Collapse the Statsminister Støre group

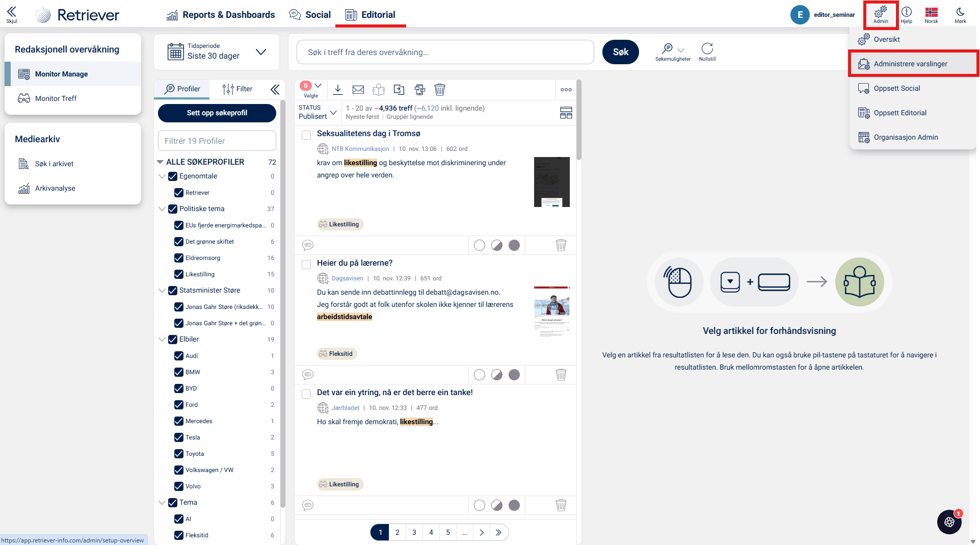pos(162,291)
